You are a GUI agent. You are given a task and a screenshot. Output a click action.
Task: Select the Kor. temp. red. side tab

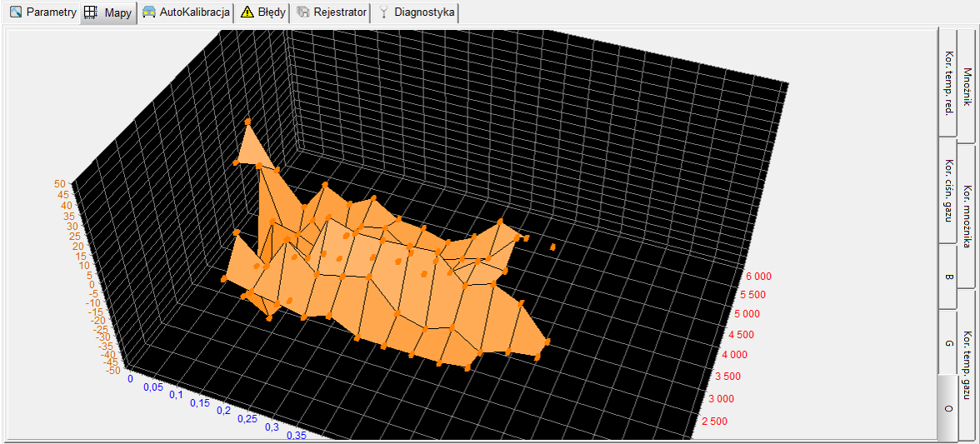[x=948, y=82]
